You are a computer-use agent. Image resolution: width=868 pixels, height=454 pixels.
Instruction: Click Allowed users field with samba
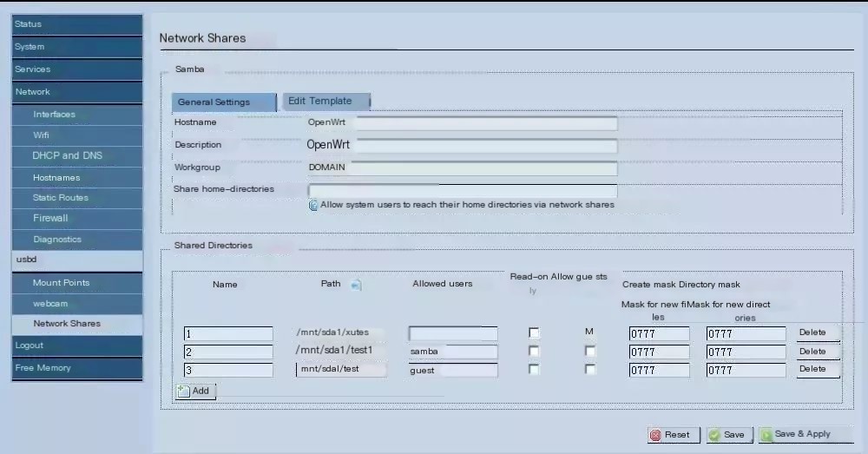453,352
